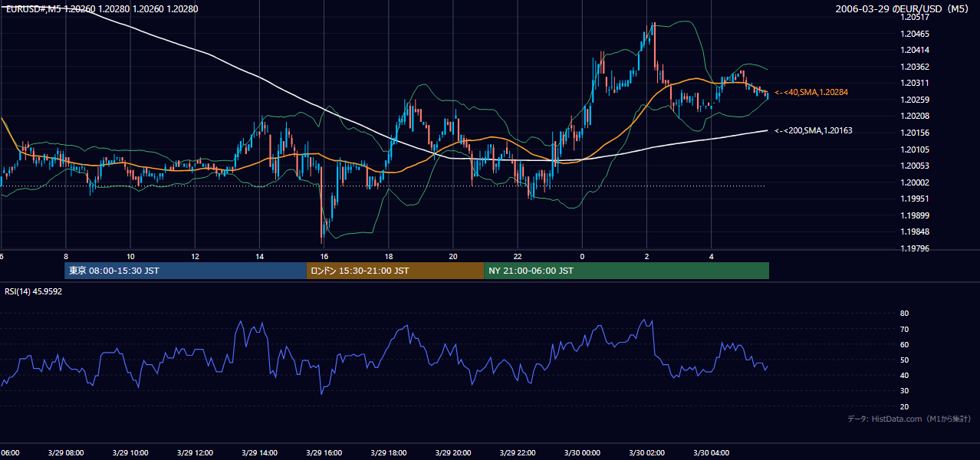
Task: Click price axis value 1.20156
Action: coord(916,133)
